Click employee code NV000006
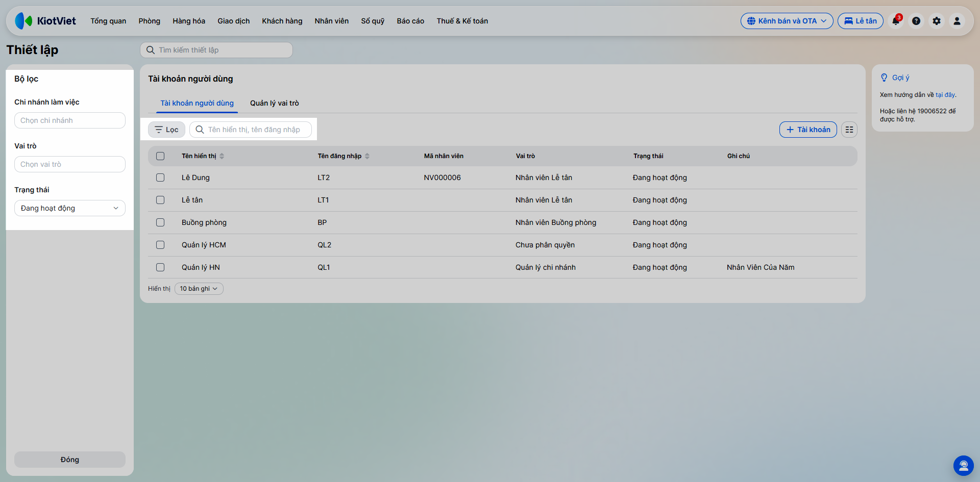The width and height of the screenshot is (980, 482). pos(442,177)
